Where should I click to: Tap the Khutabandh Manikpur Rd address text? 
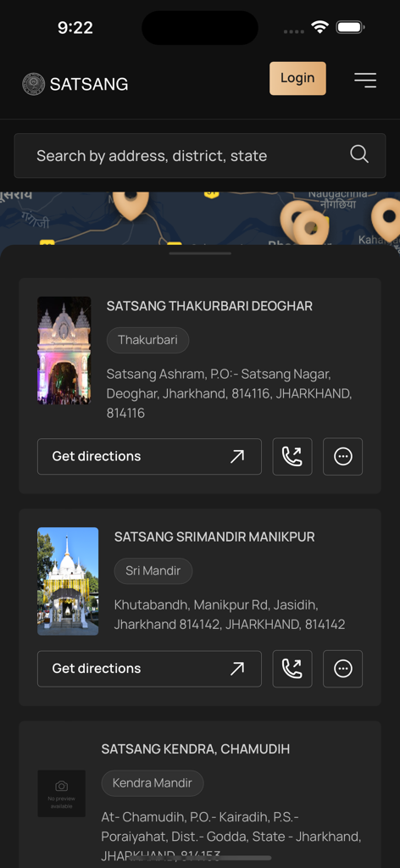click(x=230, y=615)
